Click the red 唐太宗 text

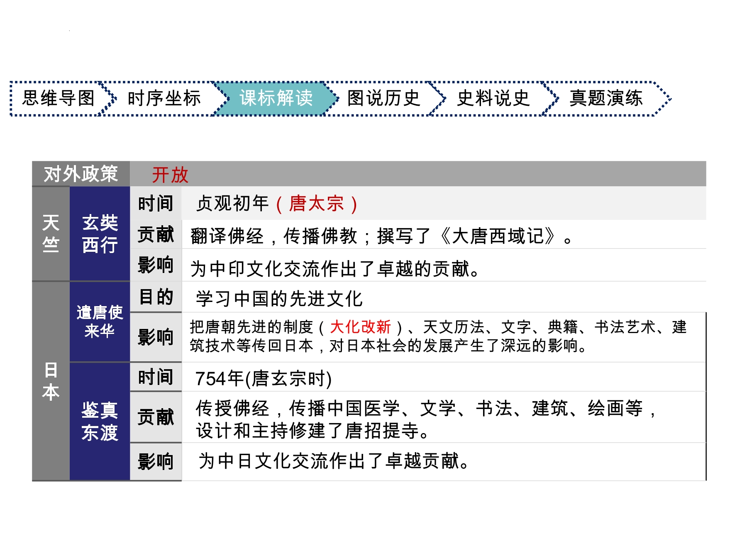coord(316,204)
